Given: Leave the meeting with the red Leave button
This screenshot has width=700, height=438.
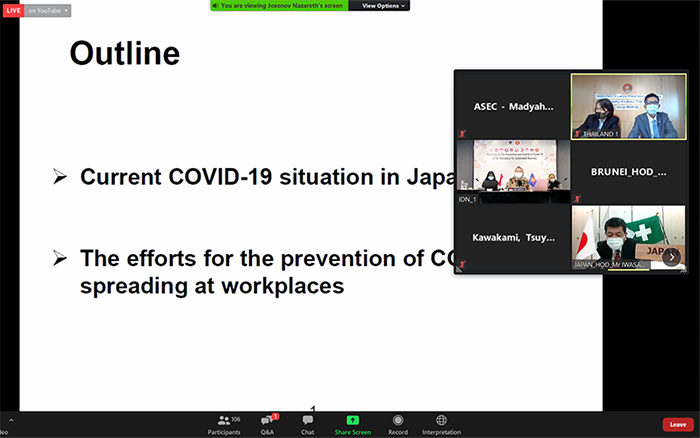Looking at the screenshot, I should [x=677, y=425].
